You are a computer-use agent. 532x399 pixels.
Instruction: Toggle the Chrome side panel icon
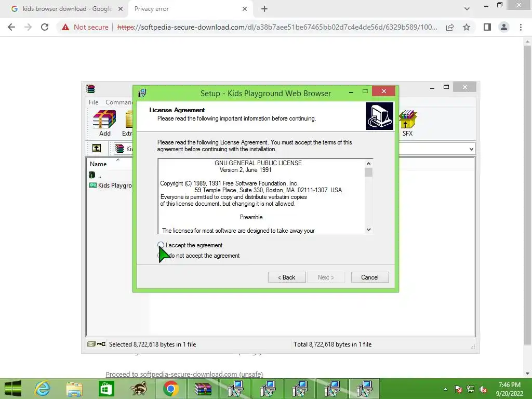(487, 27)
